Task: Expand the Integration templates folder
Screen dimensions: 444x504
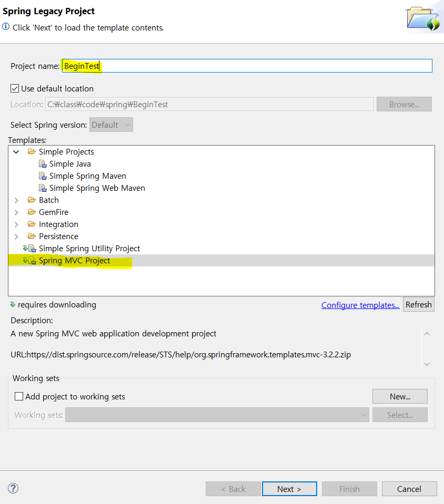Action: coord(16,224)
